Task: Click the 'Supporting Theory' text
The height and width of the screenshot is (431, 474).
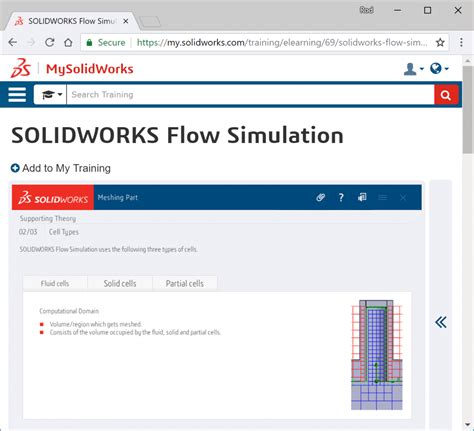Action: 48,219
